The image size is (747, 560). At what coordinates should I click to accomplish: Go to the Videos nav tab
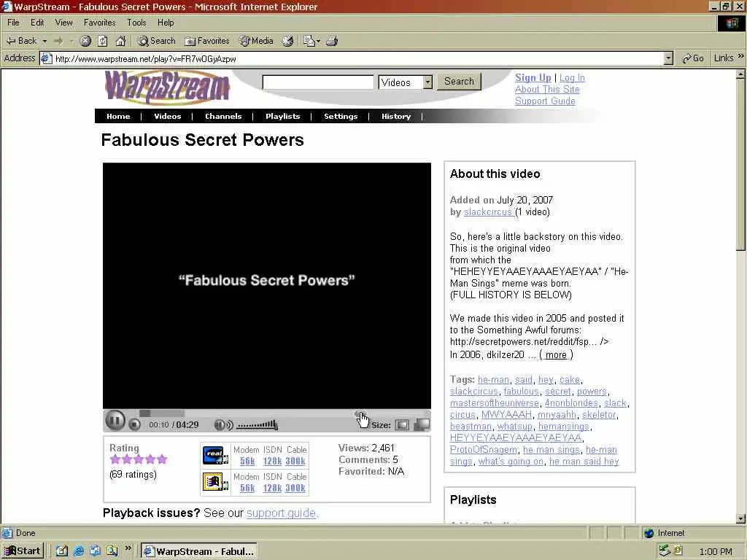point(167,116)
